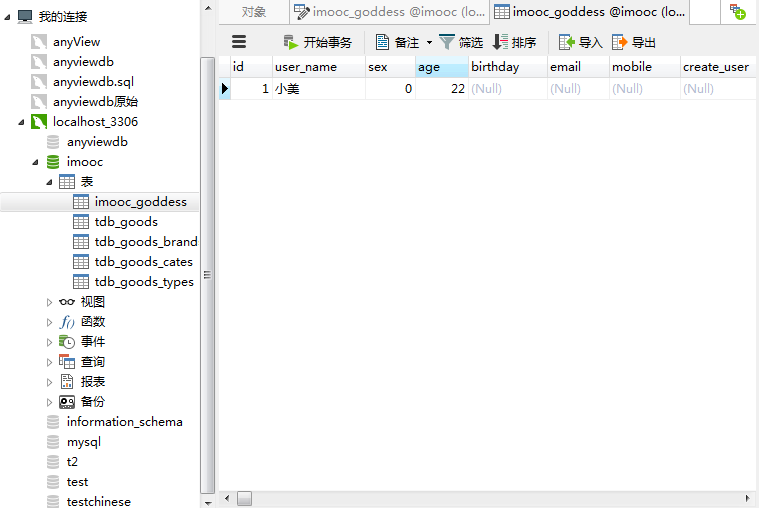Click the tree panel scroll up arrow
The image size is (760, 508).
pos(208,8)
